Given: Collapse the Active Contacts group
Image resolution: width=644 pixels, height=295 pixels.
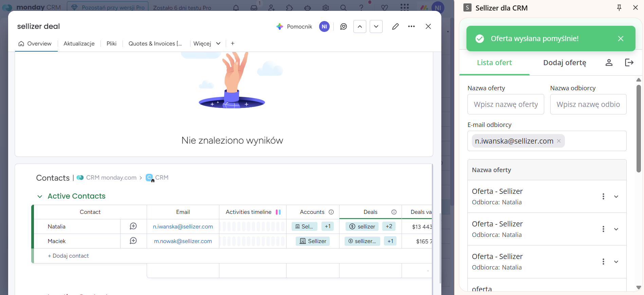Looking at the screenshot, I should pyautogui.click(x=40, y=197).
